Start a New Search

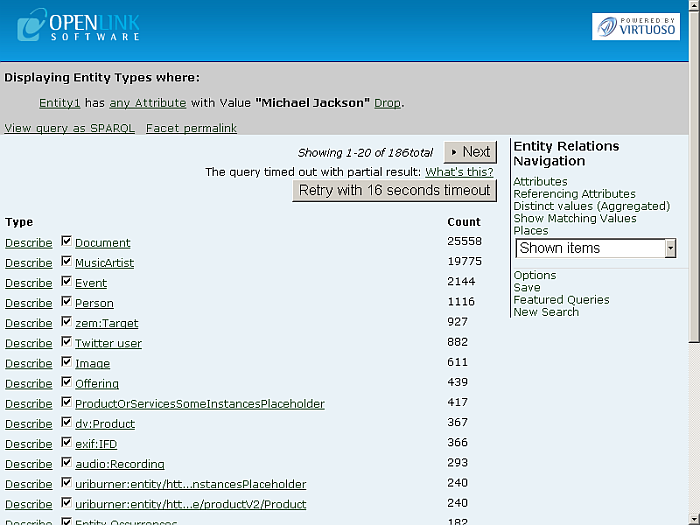click(546, 312)
